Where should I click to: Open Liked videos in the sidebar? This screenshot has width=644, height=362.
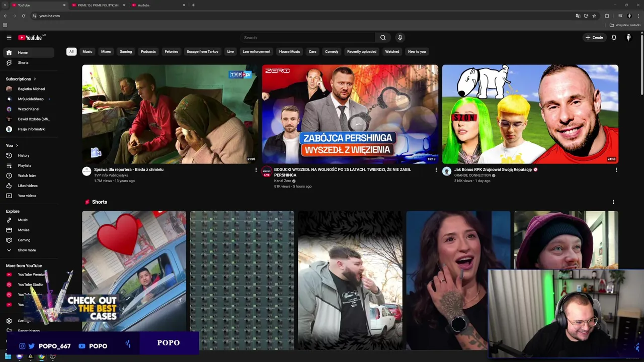(x=29, y=186)
